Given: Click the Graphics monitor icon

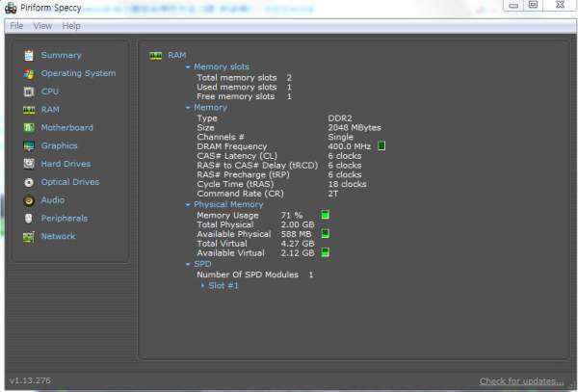Looking at the screenshot, I should [29, 145].
